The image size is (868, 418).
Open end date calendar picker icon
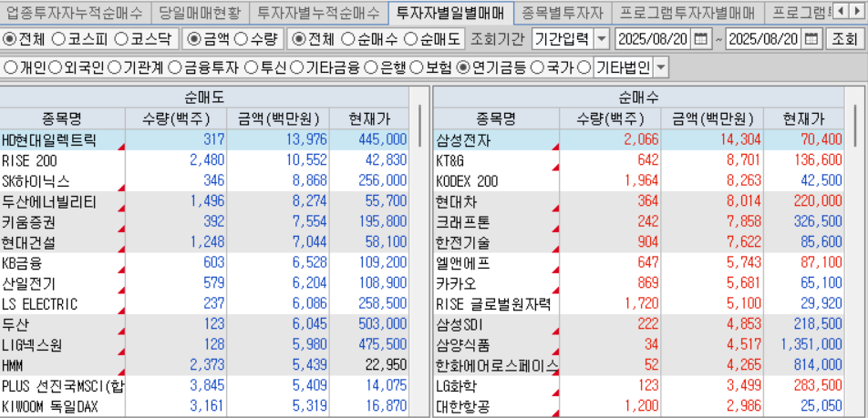811,39
